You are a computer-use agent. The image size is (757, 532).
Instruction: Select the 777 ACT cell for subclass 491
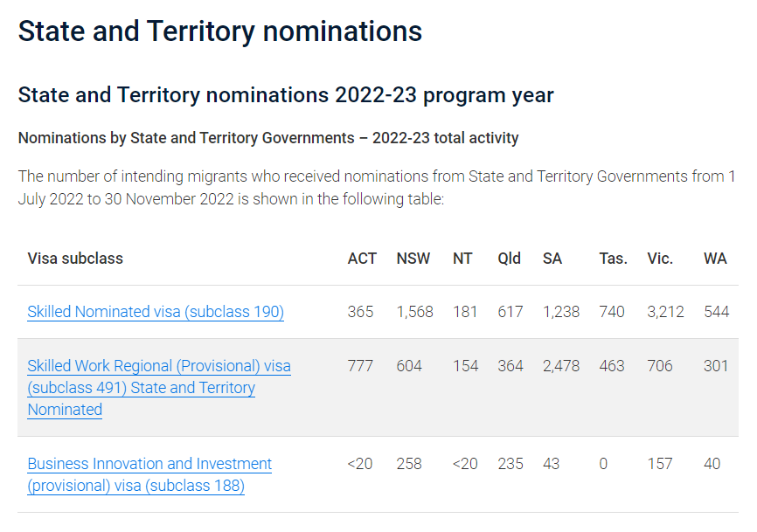[x=360, y=366]
